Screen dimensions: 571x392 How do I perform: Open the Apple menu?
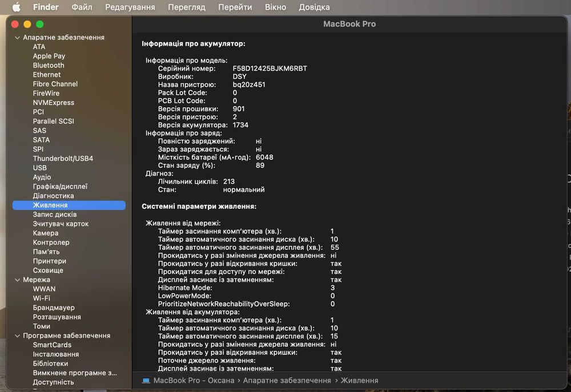pos(17,7)
